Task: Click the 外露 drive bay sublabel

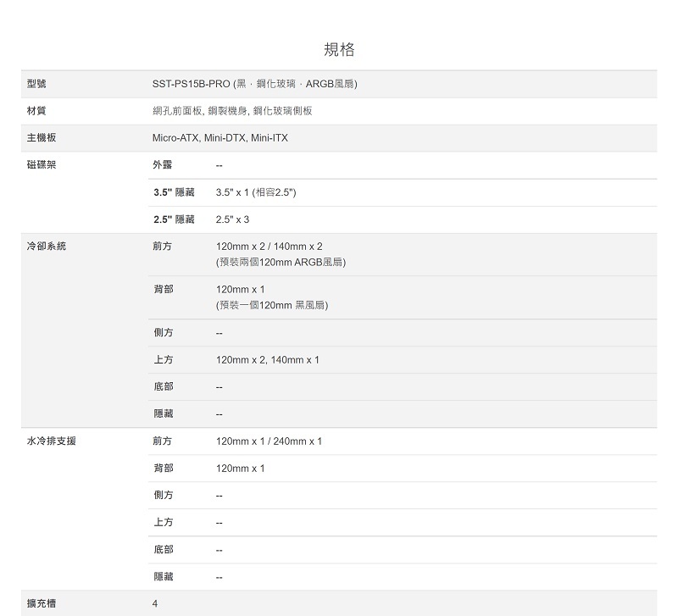Action: coord(163,164)
